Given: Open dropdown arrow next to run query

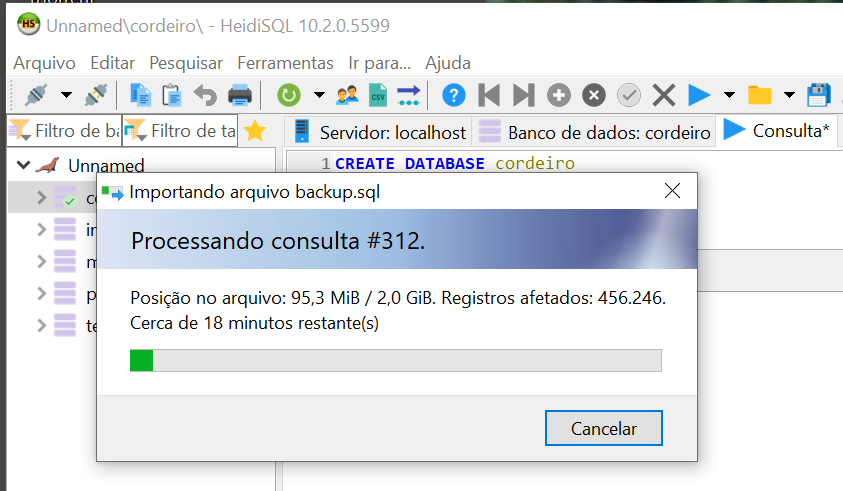Looking at the screenshot, I should point(729,95).
